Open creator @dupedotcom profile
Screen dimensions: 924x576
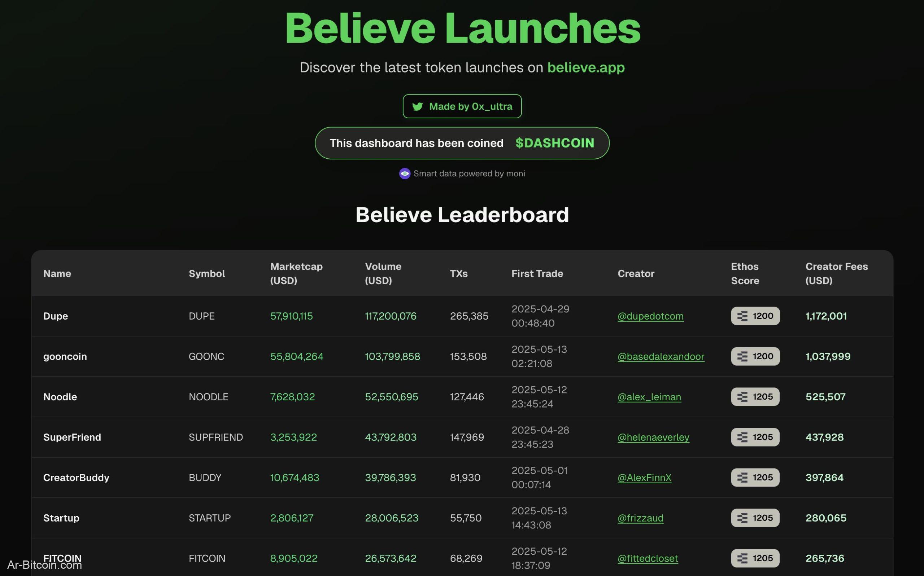[x=650, y=316]
